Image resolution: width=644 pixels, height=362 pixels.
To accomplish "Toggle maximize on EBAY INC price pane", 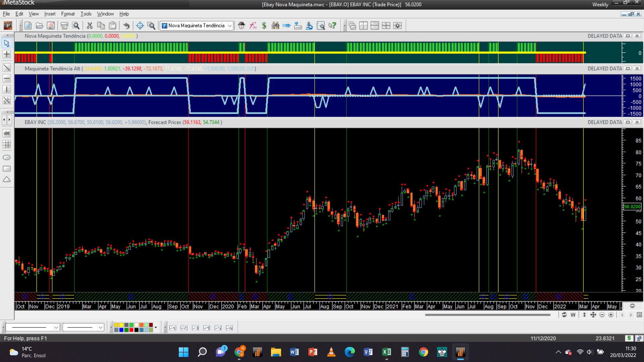I will 628,122.
